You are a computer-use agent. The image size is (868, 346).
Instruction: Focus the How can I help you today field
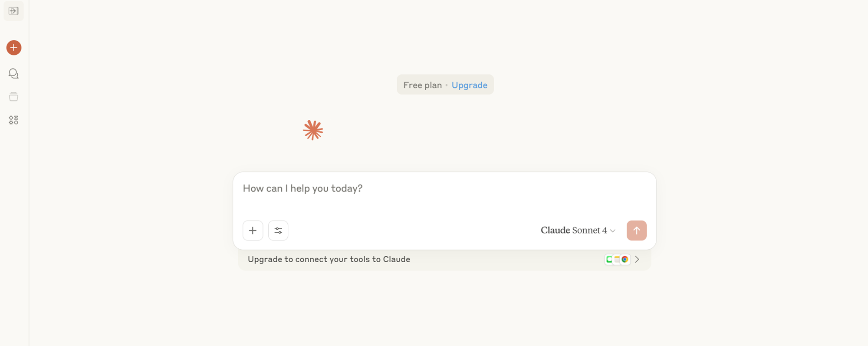pos(444,194)
